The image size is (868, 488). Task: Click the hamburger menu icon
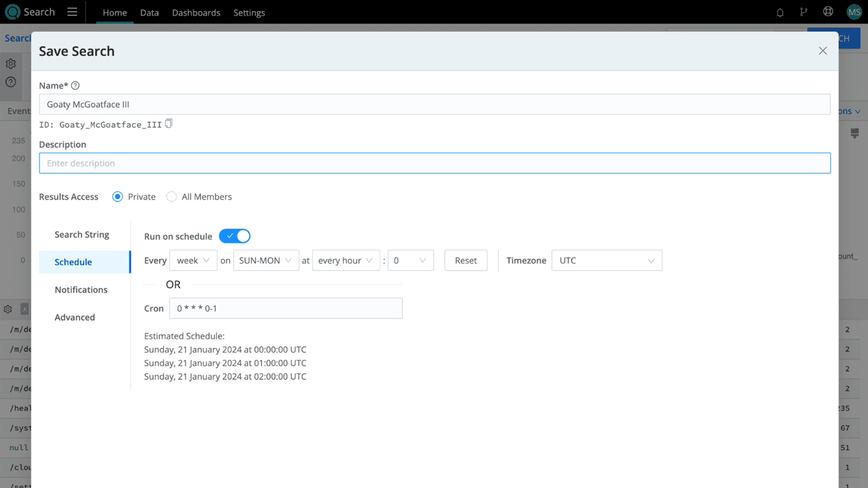72,12
